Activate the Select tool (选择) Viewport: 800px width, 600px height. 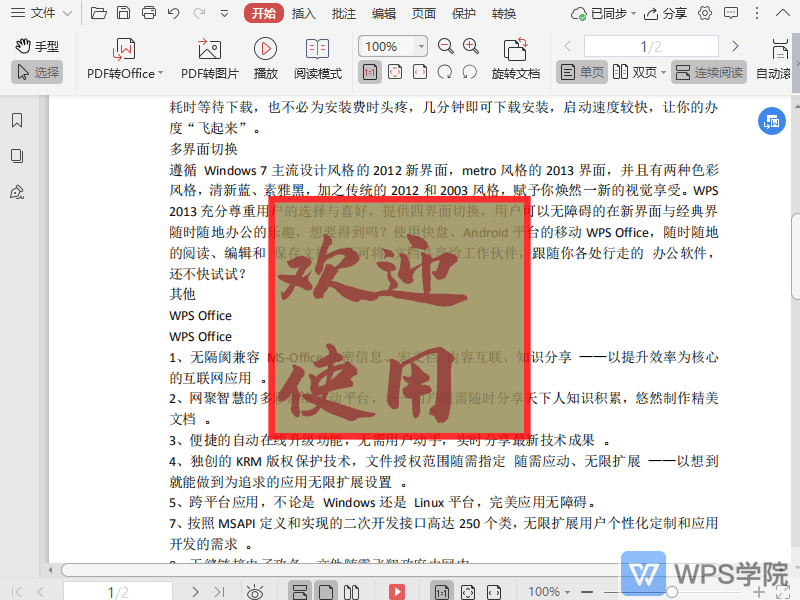36,71
